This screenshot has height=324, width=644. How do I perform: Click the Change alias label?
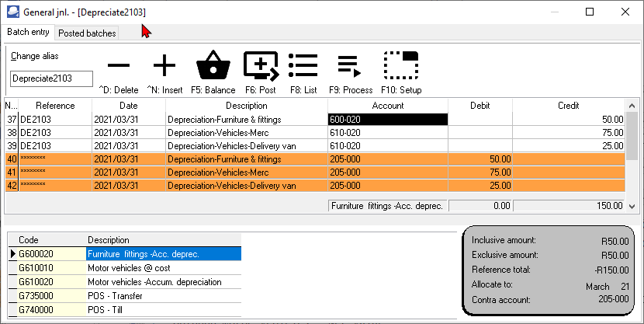35,56
